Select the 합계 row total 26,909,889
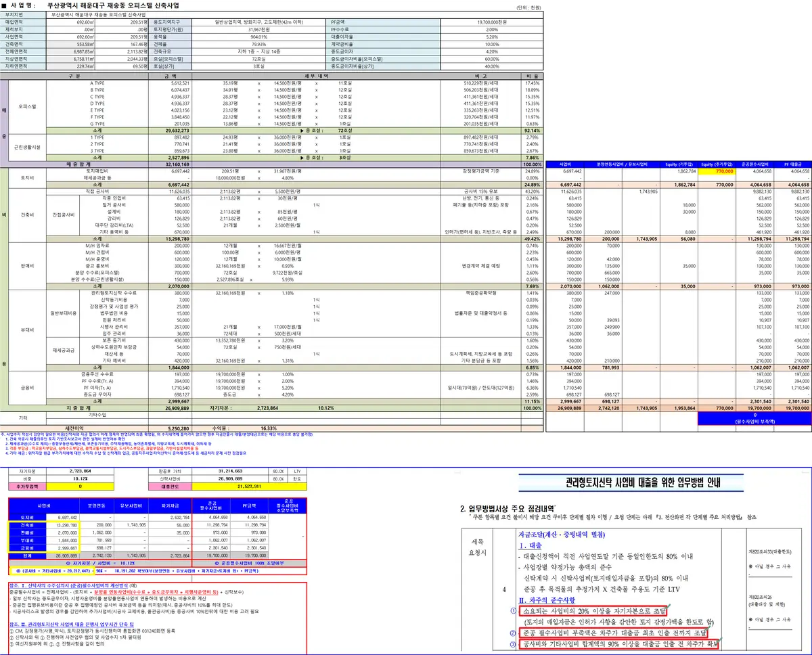This screenshot has width=812, height=655. point(64,556)
